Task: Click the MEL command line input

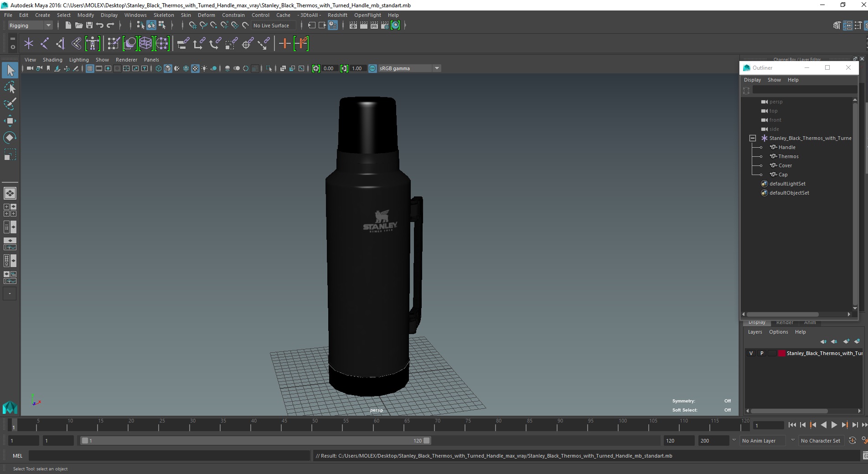Action: (x=169, y=456)
